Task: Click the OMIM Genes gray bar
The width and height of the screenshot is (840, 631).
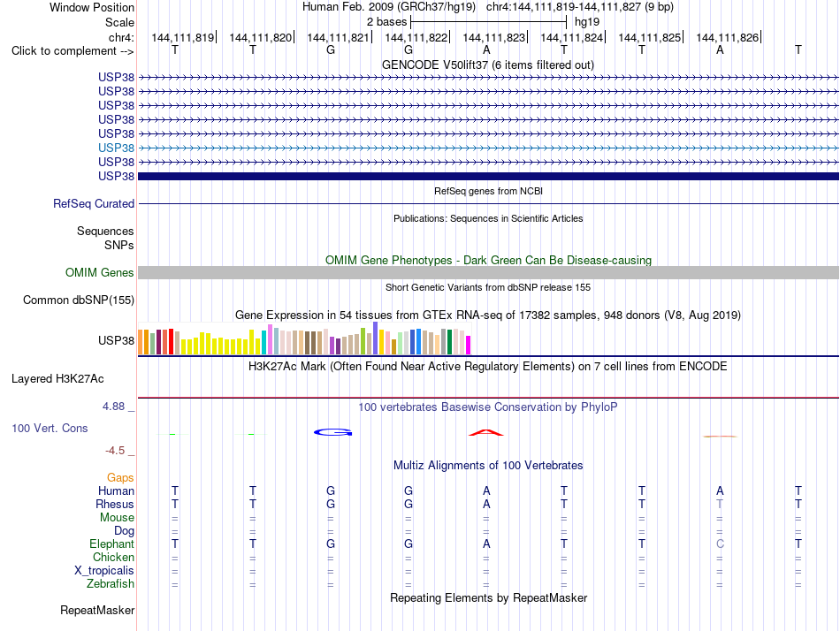Action: point(488,273)
